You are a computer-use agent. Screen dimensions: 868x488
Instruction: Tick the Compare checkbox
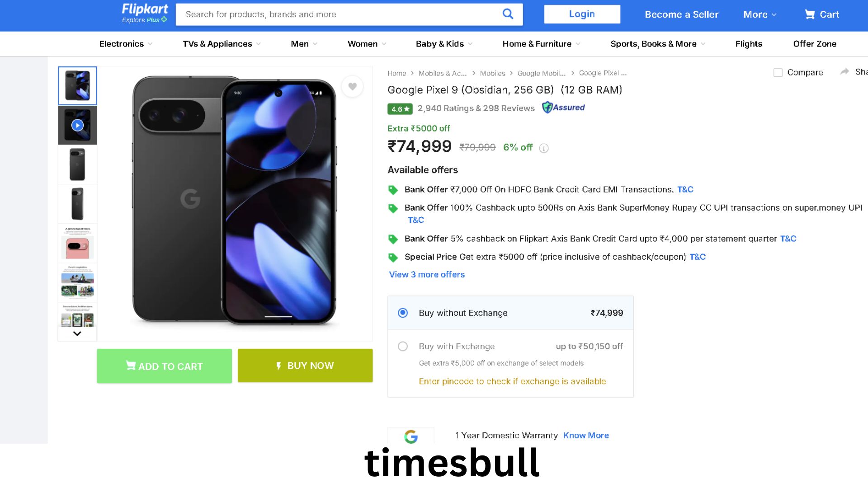pos(778,73)
